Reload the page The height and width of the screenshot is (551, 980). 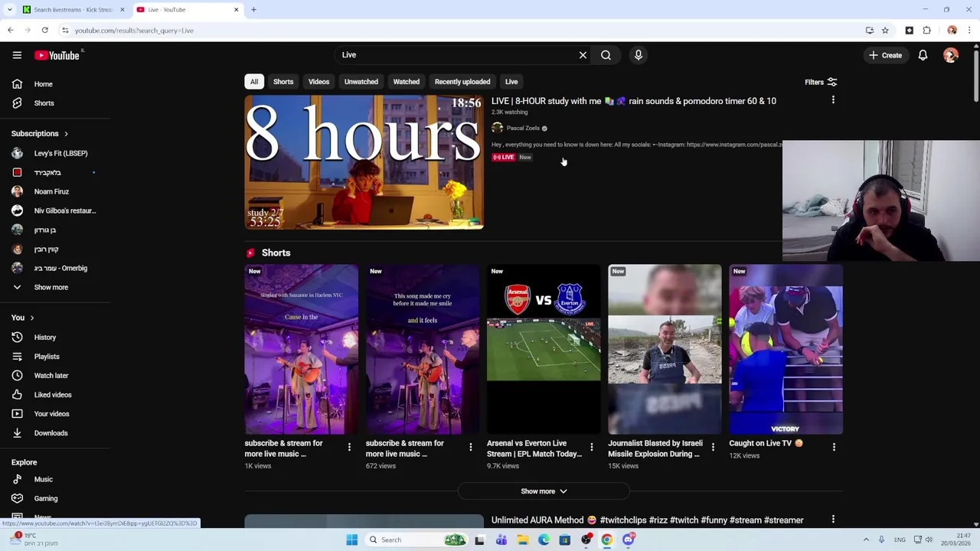45,31
